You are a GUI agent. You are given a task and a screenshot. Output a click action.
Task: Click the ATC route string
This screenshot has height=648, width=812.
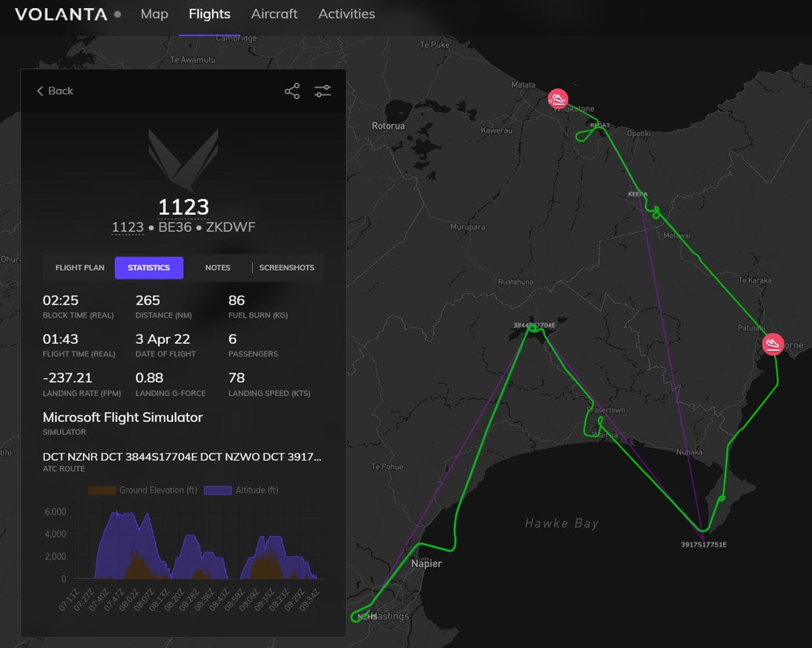(182, 457)
